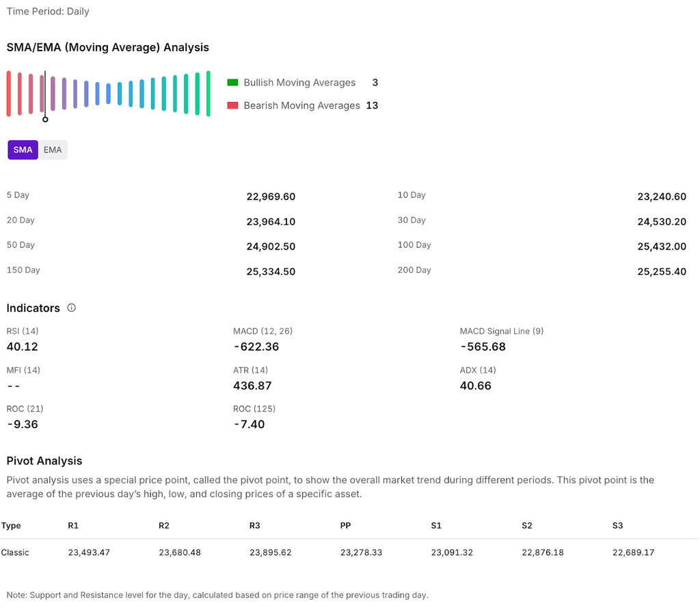Image resolution: width=700 pixels, height=610 pixels.
Task: Click the PP column header in pivot table
Action: 346,526
